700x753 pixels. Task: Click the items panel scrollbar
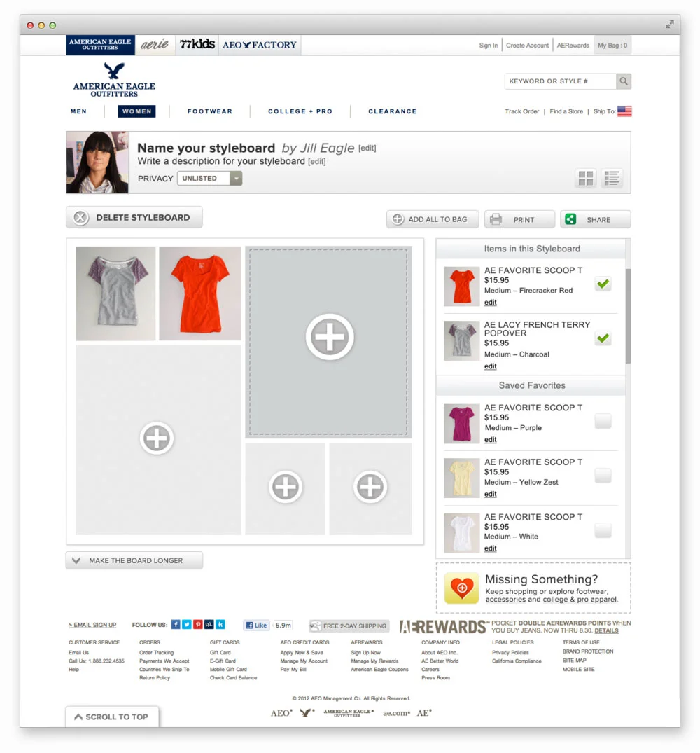click(628, 315)
